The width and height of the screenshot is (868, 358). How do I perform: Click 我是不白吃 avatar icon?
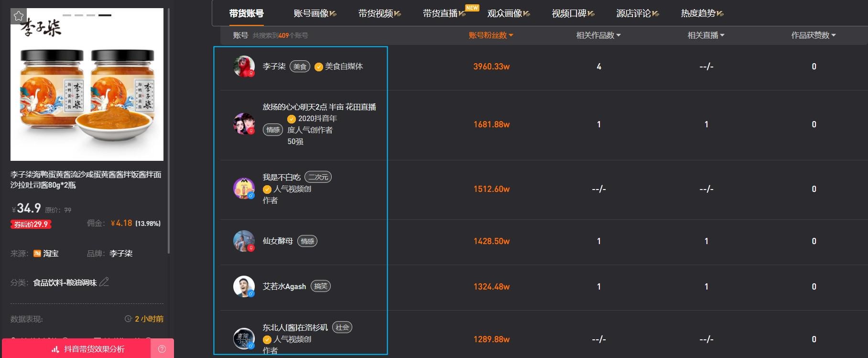[244, 189]
